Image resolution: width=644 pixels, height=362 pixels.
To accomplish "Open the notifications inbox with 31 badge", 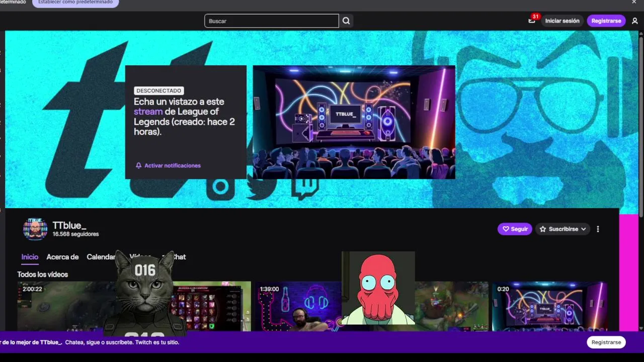I will click(532, 20).
